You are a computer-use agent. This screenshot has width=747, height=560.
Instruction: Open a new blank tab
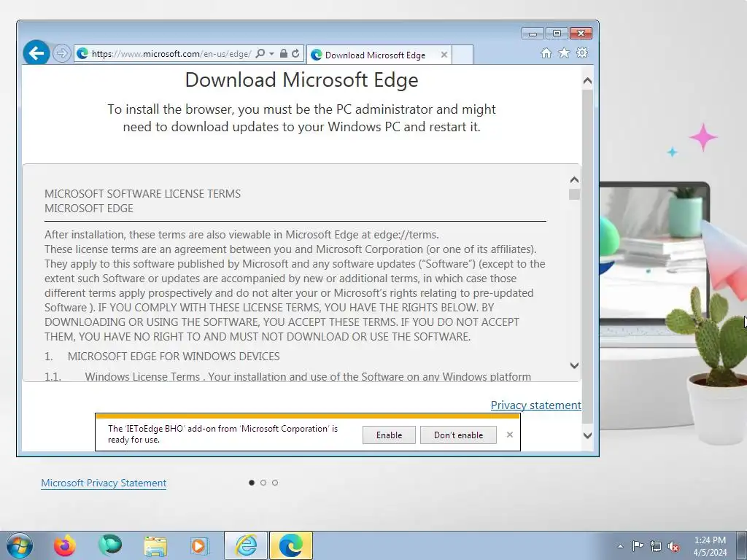[x=462, y=55]
